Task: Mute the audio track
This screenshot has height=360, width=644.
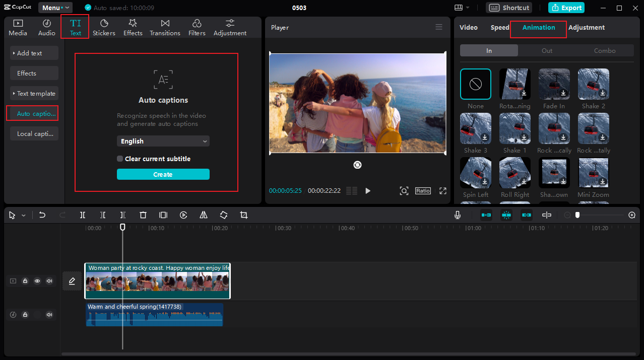Action: (x=49, y=315)
